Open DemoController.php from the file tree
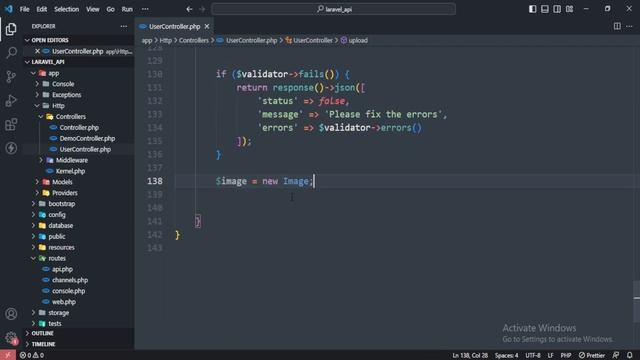640x360 pixels. 87,138
